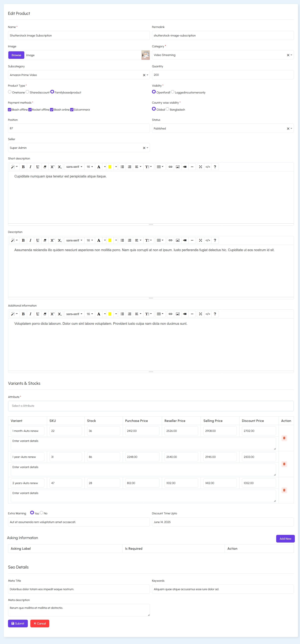Open help in Additional information toolbar
The height and width of the screenshot is (644, 300).
(x=215, y=314)
